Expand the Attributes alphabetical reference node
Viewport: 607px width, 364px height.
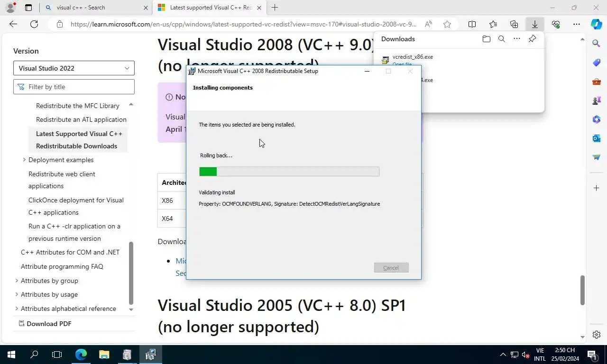[17, 309]
